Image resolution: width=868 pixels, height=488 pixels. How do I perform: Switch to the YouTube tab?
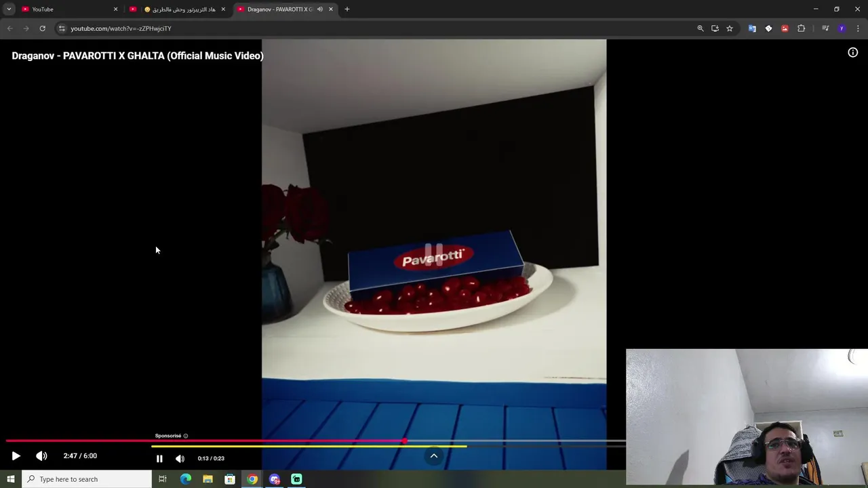pos(68,9)
